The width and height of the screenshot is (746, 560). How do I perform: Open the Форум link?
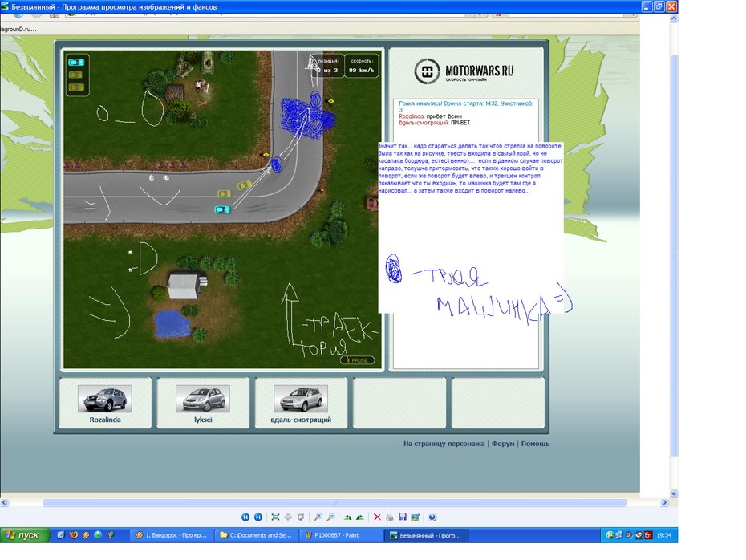pyautogui.click(x=503, y=444)
